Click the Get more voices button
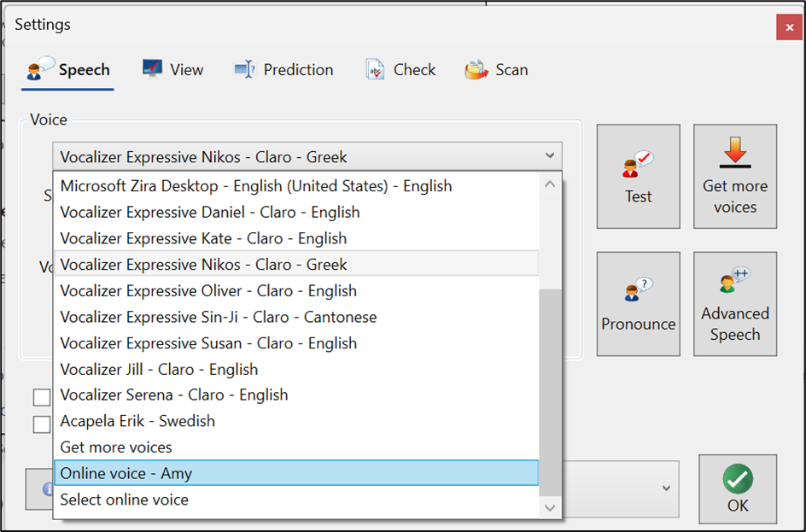The height and width of the screenshot is (532, 806). [x=735, y=176]
